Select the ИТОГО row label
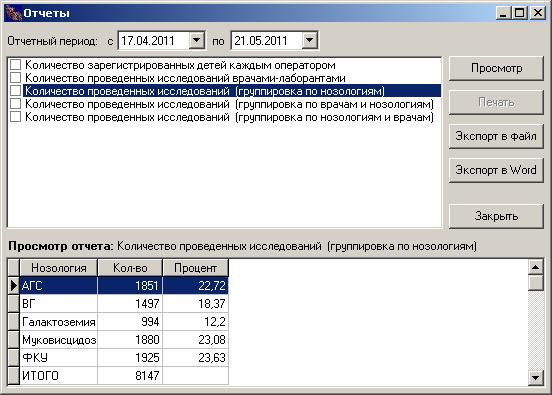This screenshot has height=395, width=552. 58,376
